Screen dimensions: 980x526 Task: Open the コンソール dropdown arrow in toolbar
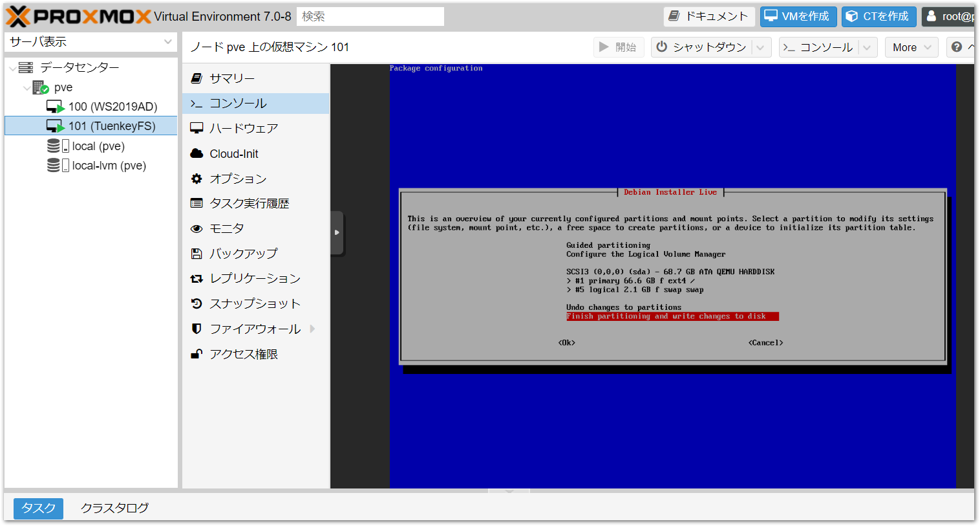[x=867, y=47]
